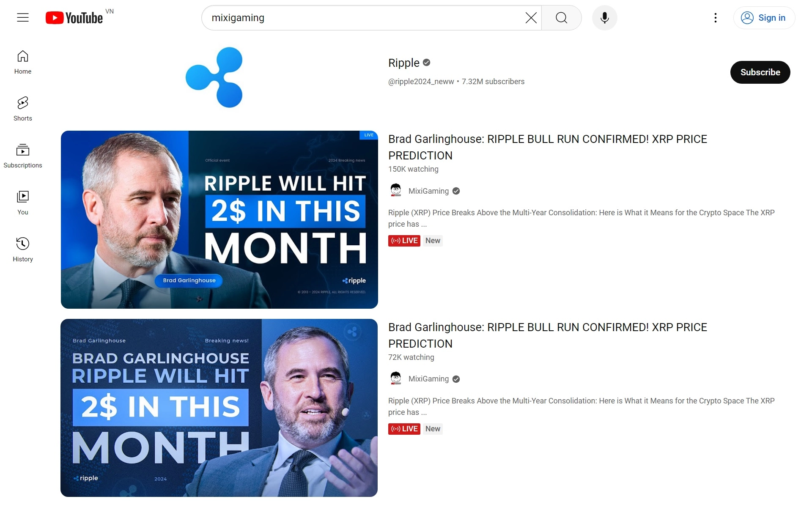Click the microphone search icon
812x510 pixels.
click(605, 18)
